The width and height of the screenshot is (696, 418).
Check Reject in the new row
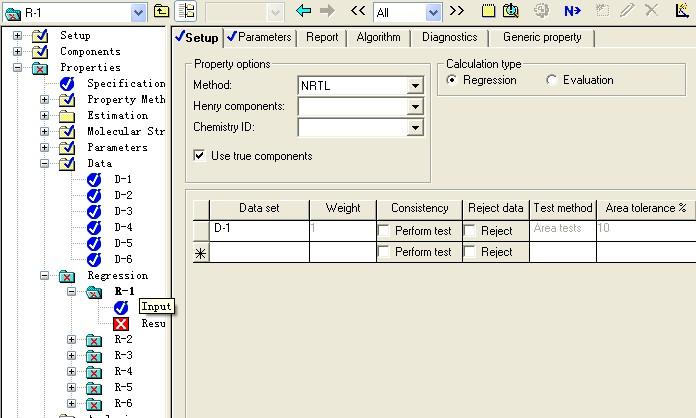[470, 252]
